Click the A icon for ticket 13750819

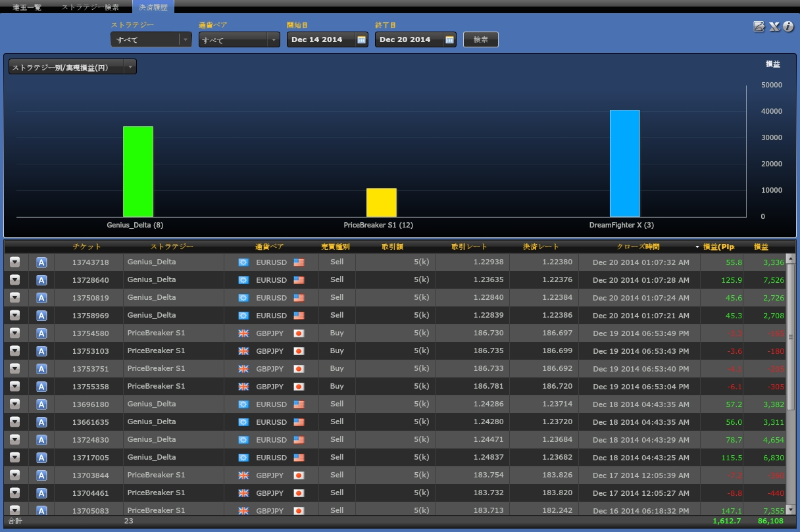click(x=41, y=298)
